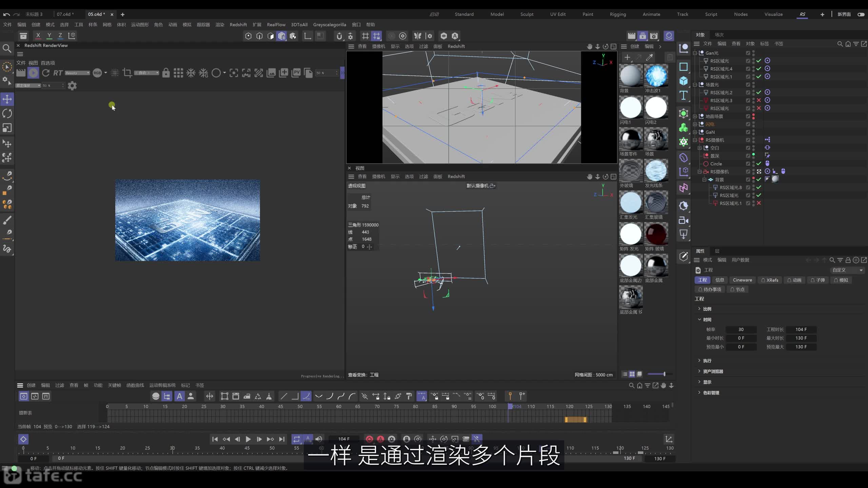Play the animation forward
The image size is (868, 488).
pyautogui.click(x=248, y=439)
